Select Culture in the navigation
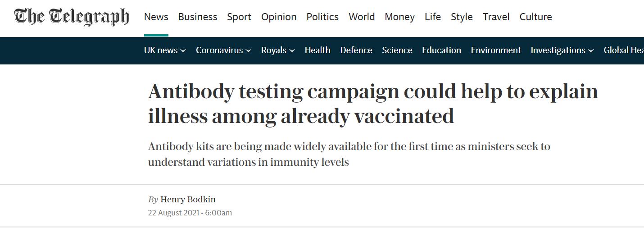The width and height of the screenshot is (644, 228). point(535,17)
